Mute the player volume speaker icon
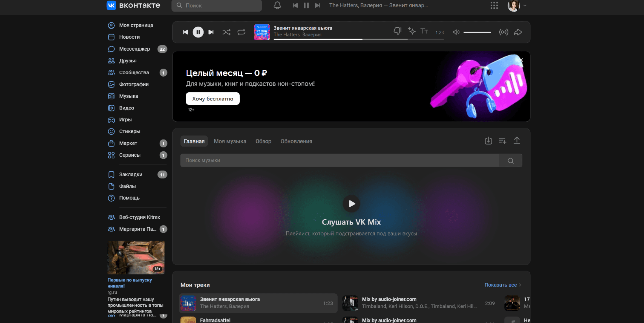Image resolution: width=644 pixels, height=323 pixels. tap(456, 32)
